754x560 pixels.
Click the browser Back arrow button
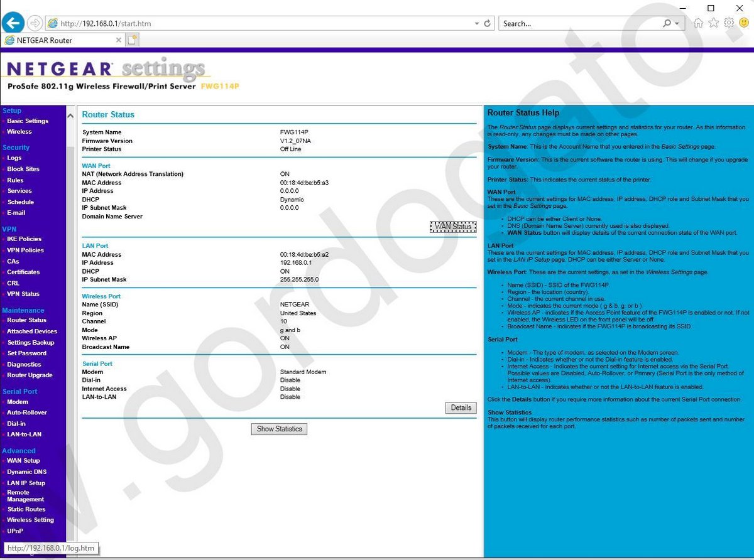click(14, 23)
